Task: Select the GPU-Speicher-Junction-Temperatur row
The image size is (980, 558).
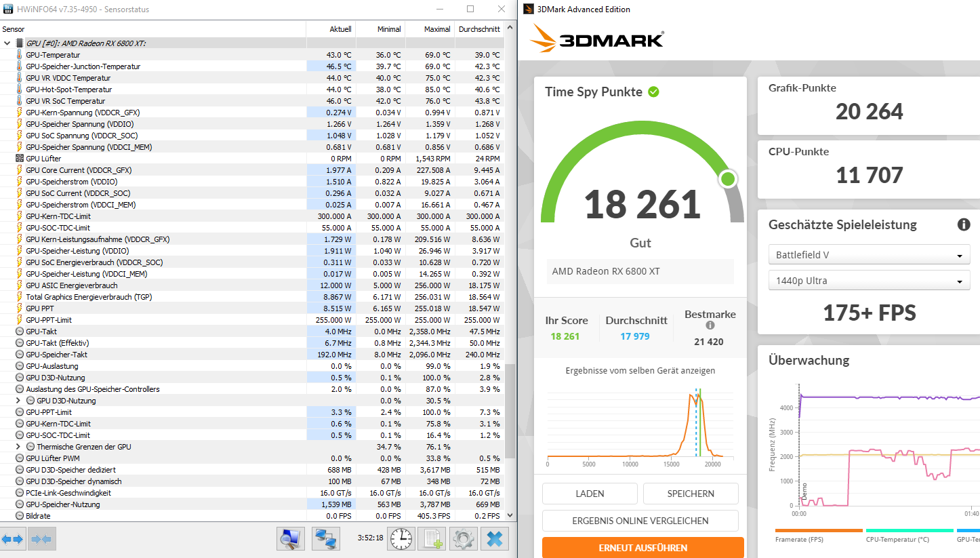Action: (x=252, y=66)
